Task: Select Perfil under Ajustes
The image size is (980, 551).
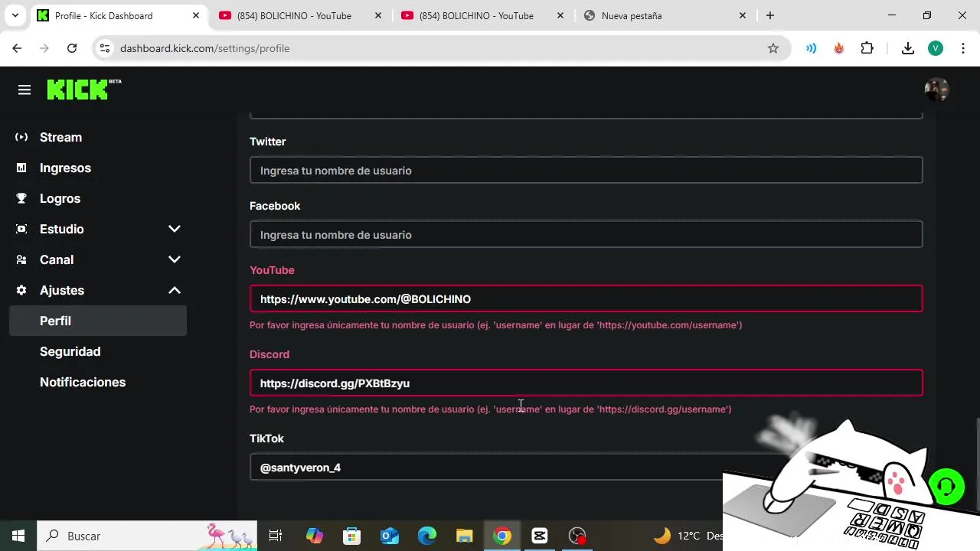Action: [x=98, y=321]
